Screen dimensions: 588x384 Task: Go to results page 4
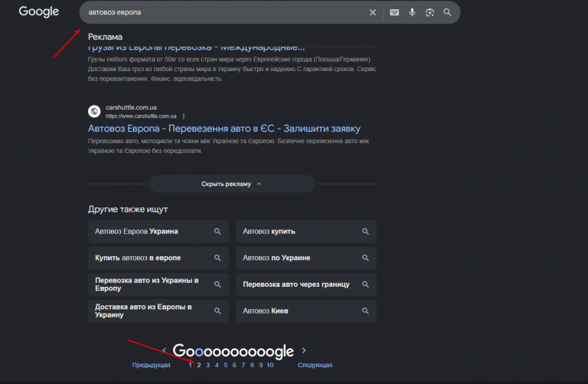217,365
